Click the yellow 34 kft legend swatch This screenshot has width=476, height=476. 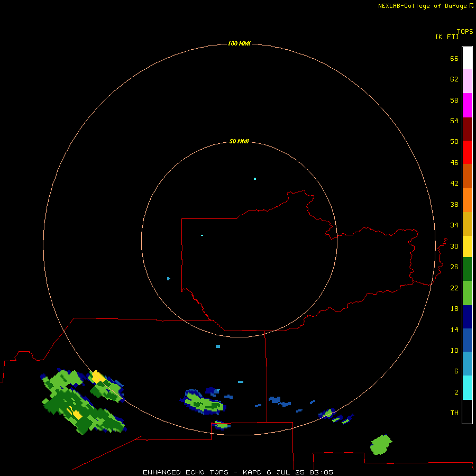(x=467, y=246)
